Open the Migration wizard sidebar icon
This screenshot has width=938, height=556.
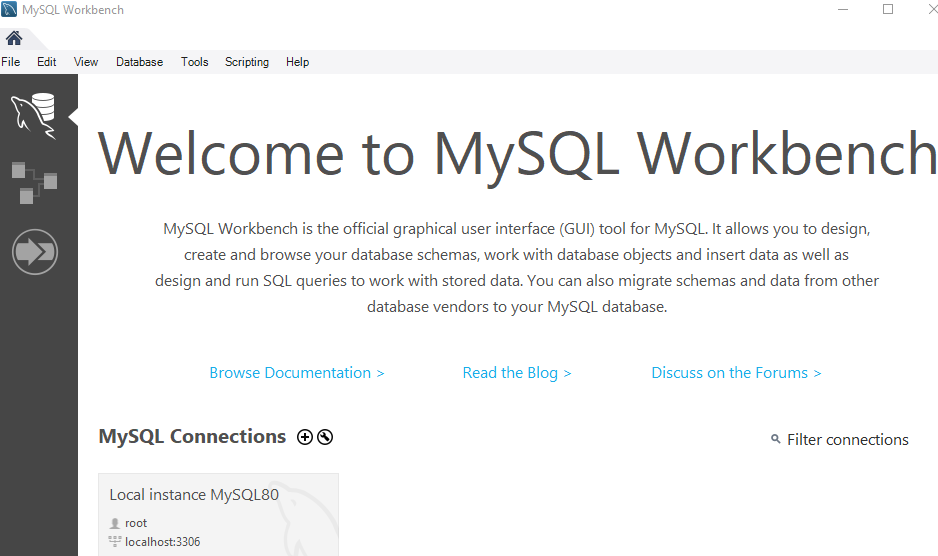34,252
